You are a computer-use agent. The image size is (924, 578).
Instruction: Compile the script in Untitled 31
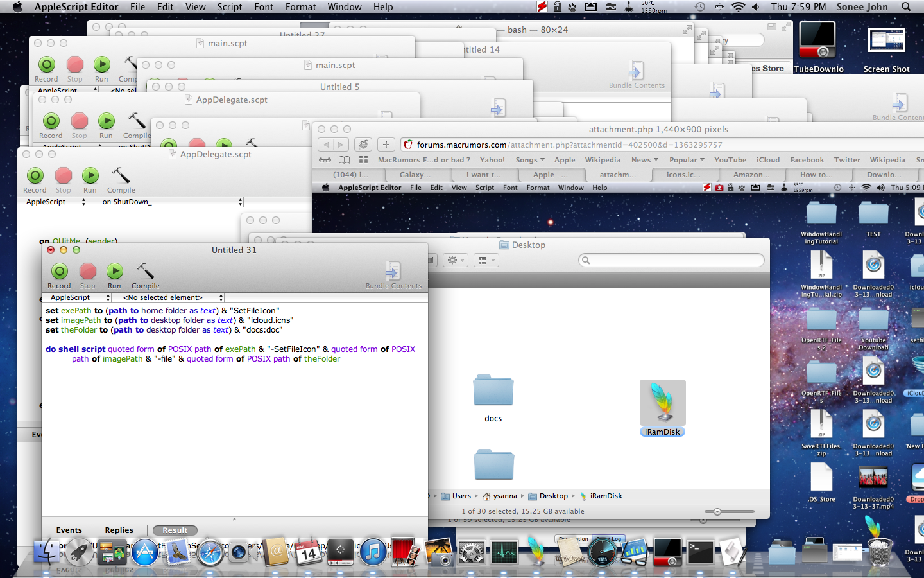[x=146, y=276]
